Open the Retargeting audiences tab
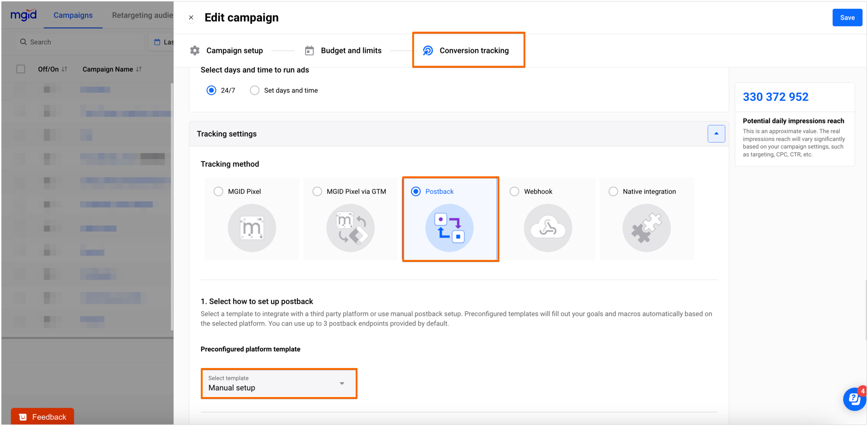Image resolution: width=868 pixels, height=426 pixels. tap(142, 15)
